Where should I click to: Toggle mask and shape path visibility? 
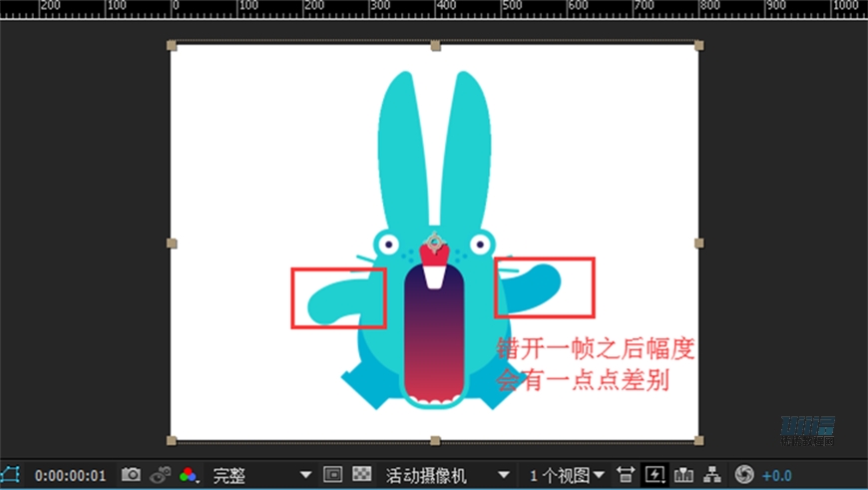[x=10, y=475]
